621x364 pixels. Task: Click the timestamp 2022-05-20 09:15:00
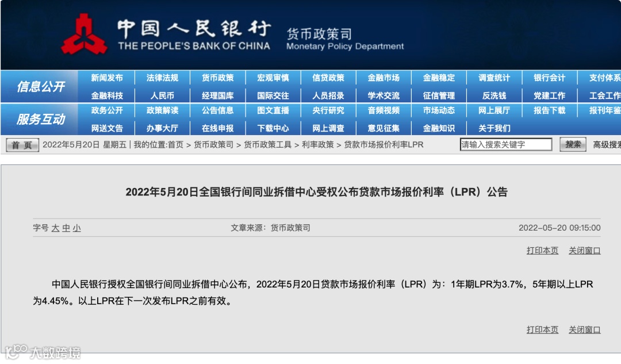pos(559,228)
